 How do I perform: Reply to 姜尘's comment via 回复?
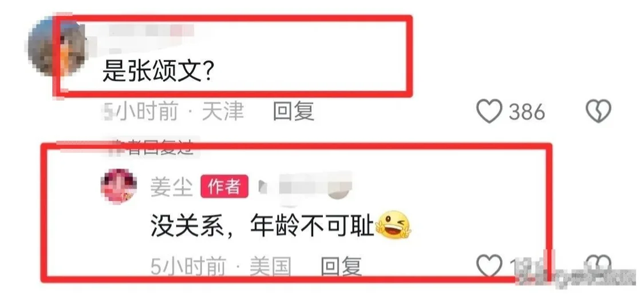pyautogui.click(x=341, y=266)
